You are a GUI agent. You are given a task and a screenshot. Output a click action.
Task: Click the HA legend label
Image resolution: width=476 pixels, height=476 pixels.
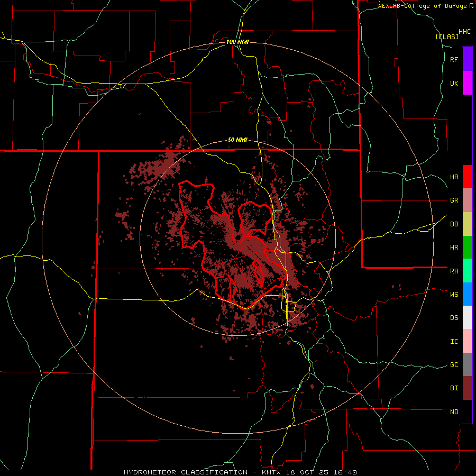(x=454, y=177)
